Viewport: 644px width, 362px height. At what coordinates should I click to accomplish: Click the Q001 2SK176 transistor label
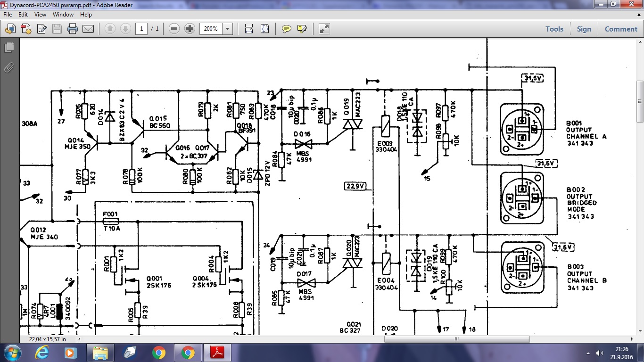coord(159,282)
